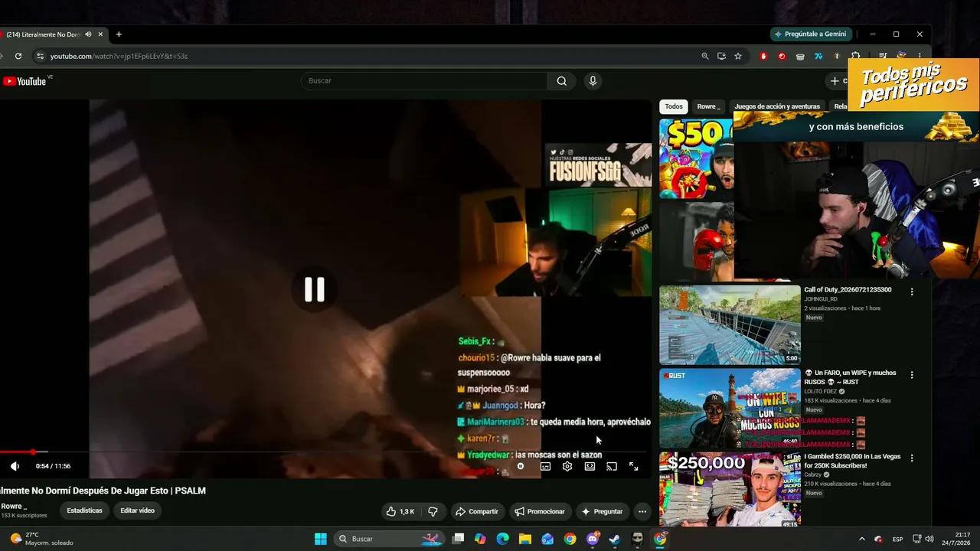Click the taskbar Buscar search box
The image size is (980, 551).
pos(390,539)
